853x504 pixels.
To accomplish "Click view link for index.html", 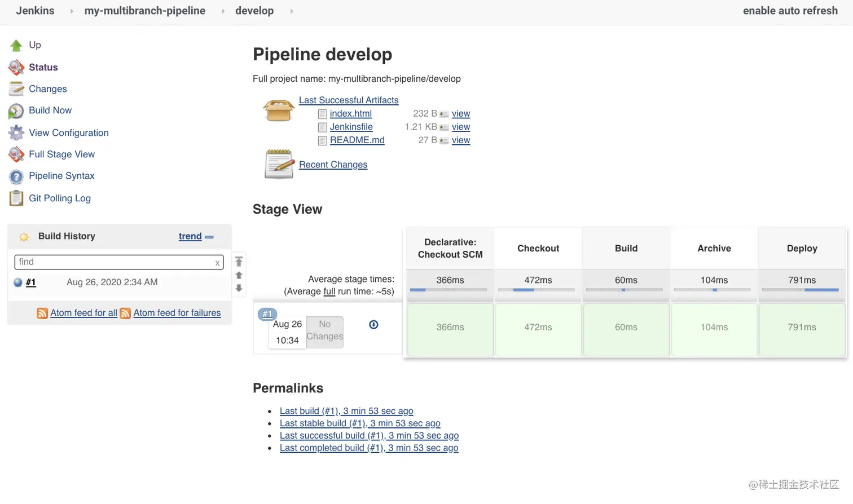I will (x=461, y=113).
